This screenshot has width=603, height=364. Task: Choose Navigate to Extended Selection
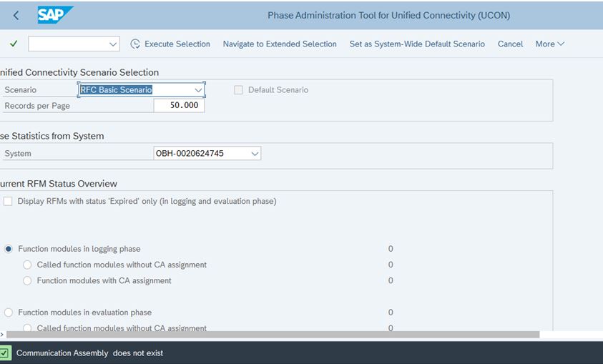(x=280, y=44)
